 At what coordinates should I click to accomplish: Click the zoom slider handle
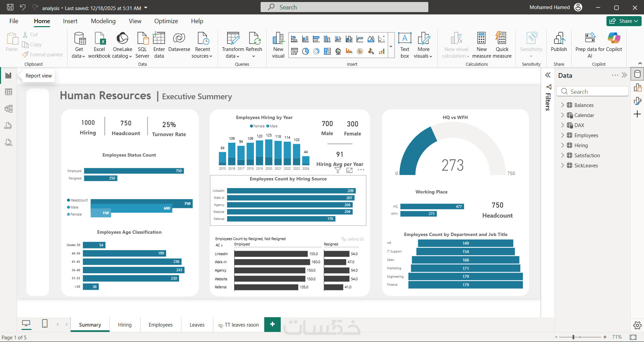tap(574, 337)
